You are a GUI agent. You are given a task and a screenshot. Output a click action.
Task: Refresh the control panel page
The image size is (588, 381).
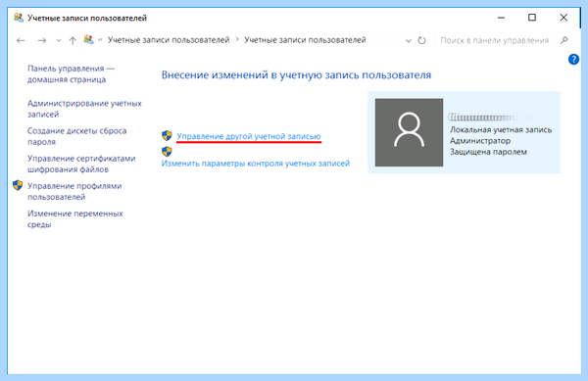[421, 40]
